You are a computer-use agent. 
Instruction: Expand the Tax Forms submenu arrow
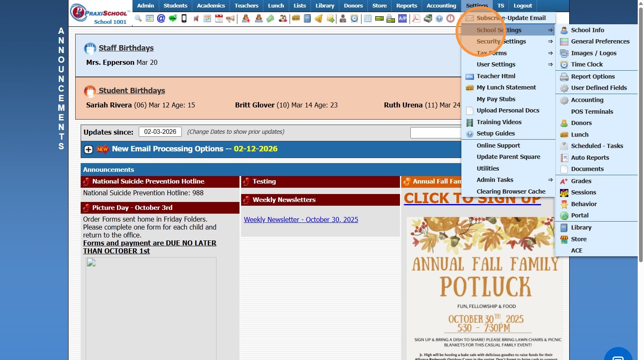tap(550, 53)
